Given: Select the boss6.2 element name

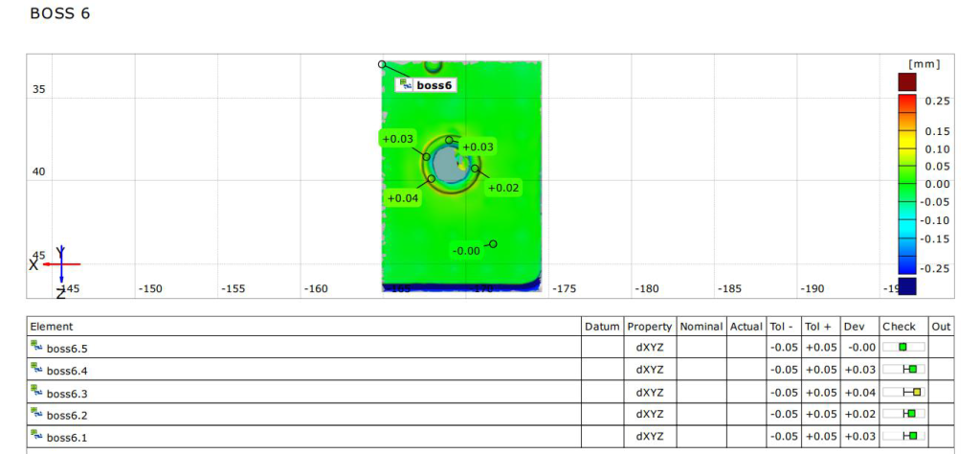Looking at the screenshot, I should pyautogui.click(x=68, y=416).
